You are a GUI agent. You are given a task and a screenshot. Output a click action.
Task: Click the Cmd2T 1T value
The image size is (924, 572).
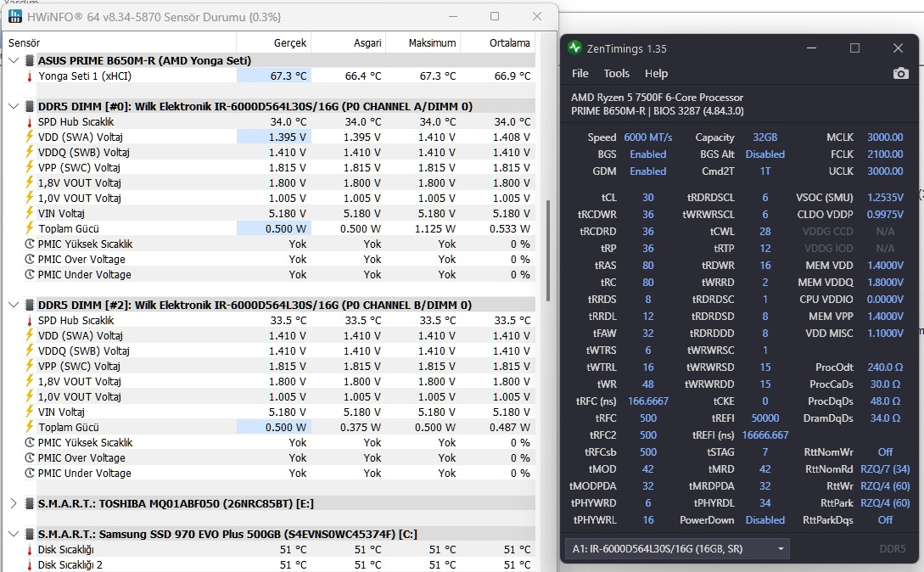click(x=764, y=171)
